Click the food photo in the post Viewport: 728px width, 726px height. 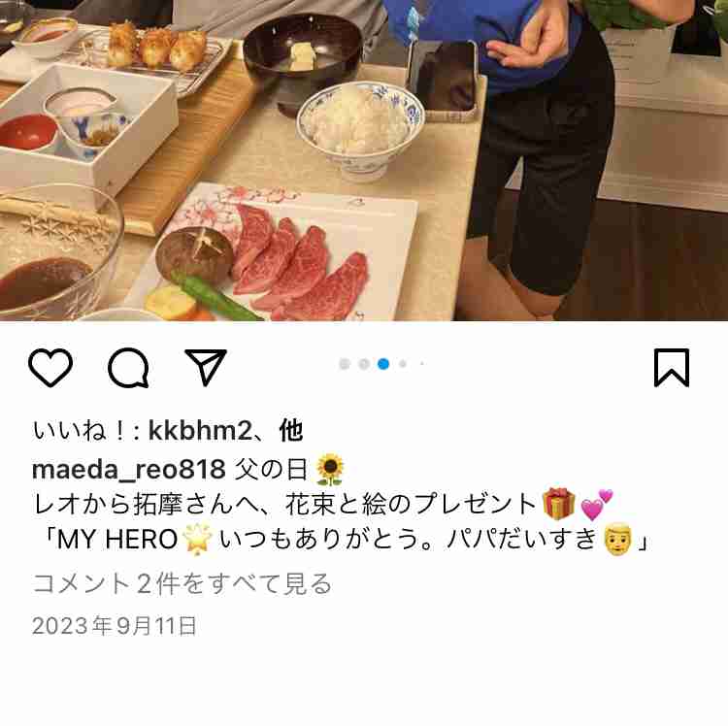(x=364, y=160)
